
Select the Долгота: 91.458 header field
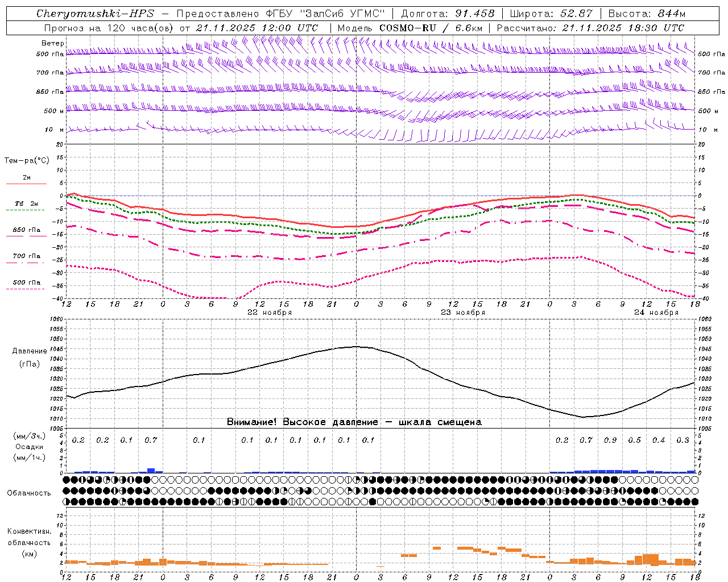[x=448, y=14]
